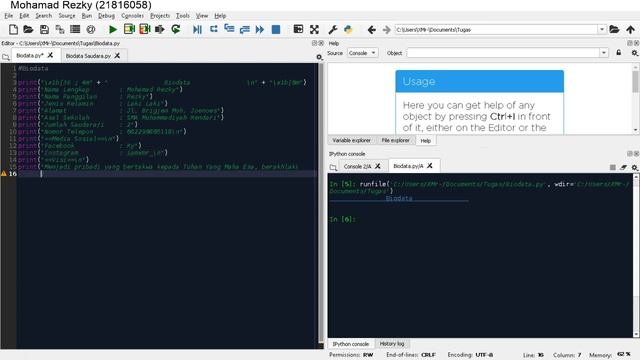This screenshot has height=360, width=640.
Task: Open the editor options gear
Action: pos(319,57)
